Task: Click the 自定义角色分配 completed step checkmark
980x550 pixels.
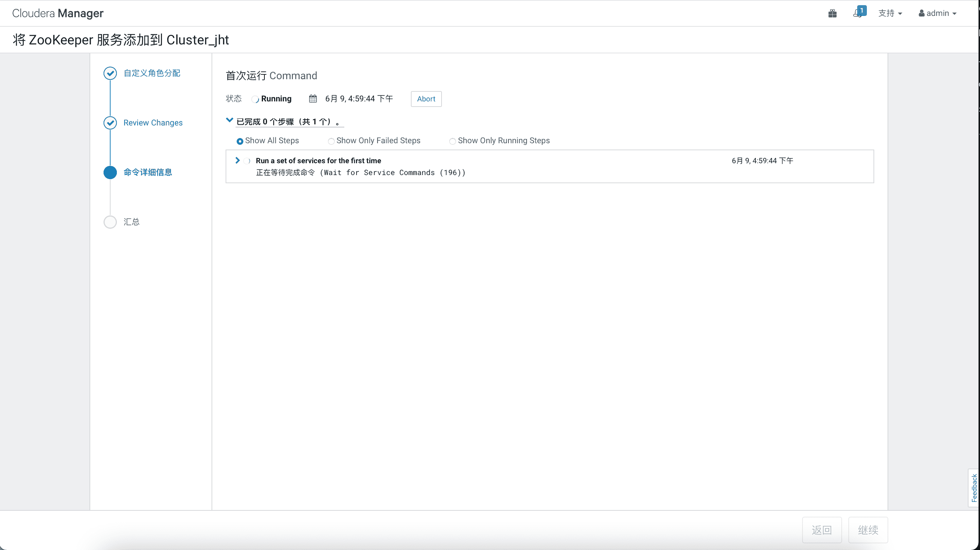Action: coord(110,73)
